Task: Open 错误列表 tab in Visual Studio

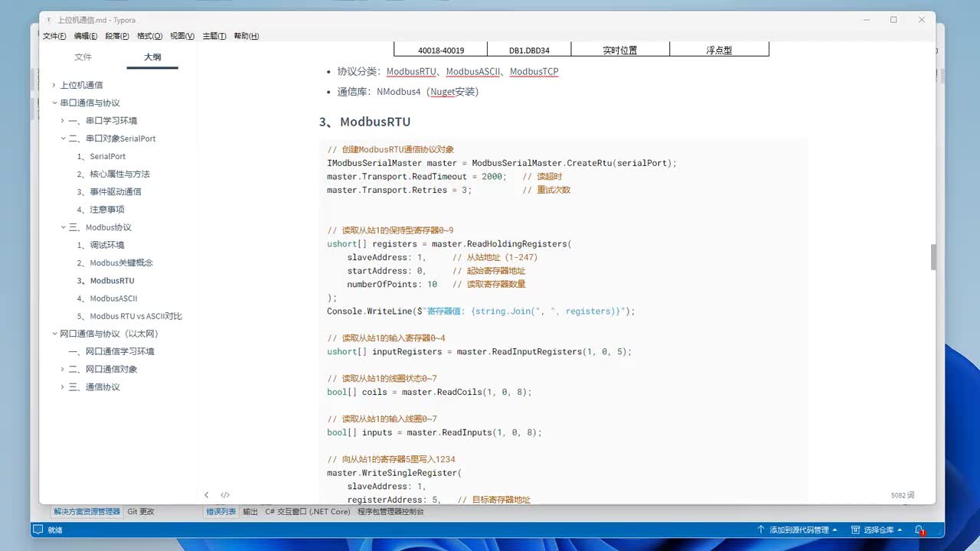Action: click(x=221, y=511)
